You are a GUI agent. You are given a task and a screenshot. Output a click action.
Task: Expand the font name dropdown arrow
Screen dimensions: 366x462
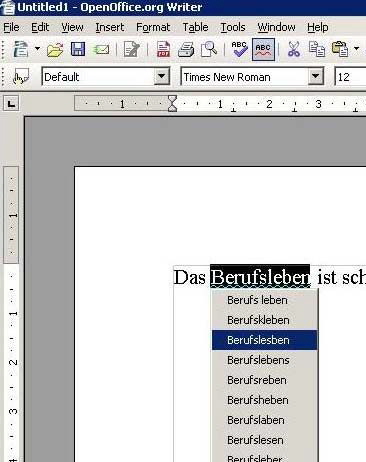(315, 77)
